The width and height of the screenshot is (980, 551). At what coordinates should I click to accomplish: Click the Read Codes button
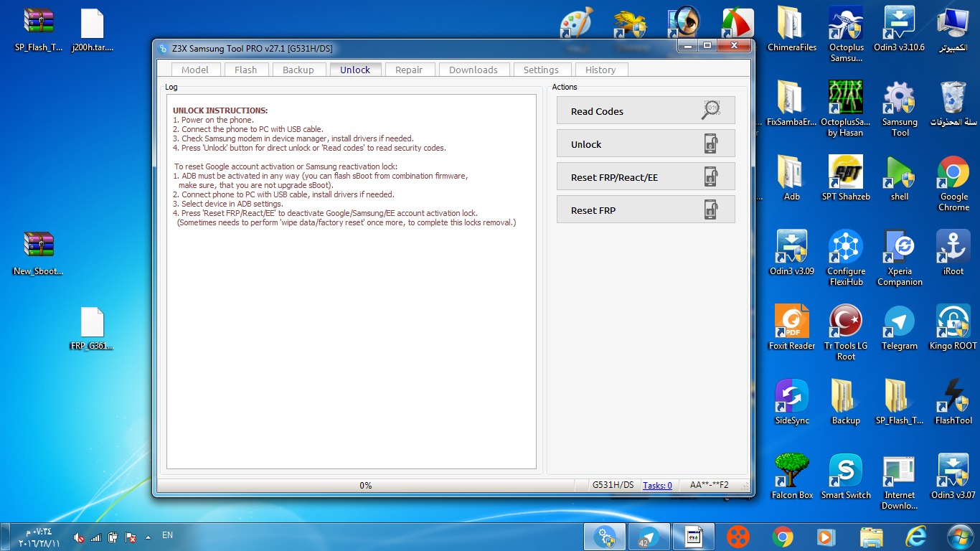(x=646, y=110)
